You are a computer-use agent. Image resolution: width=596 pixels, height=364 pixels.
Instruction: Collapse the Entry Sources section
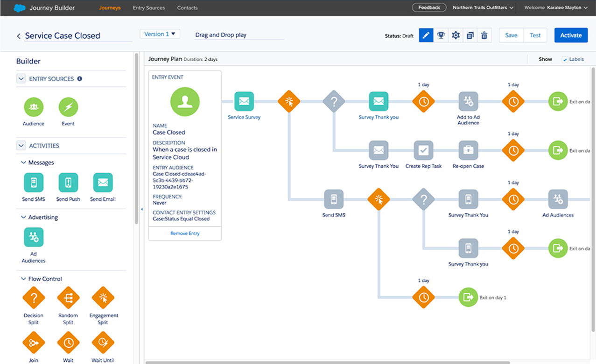coord(21,79)
